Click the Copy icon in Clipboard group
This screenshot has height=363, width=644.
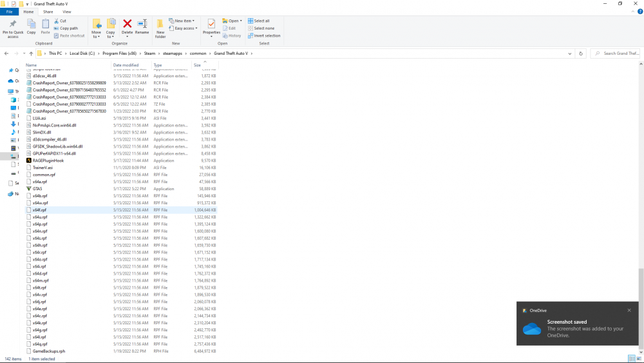tap(31, 25)
